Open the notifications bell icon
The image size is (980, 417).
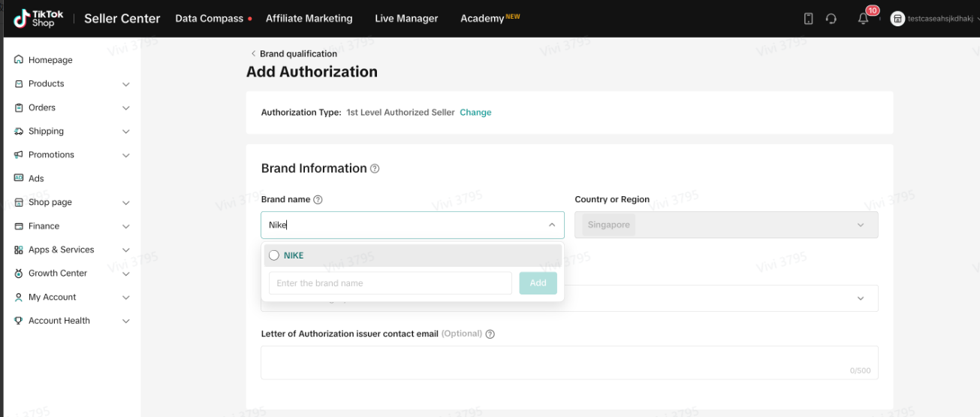point(863,19)
